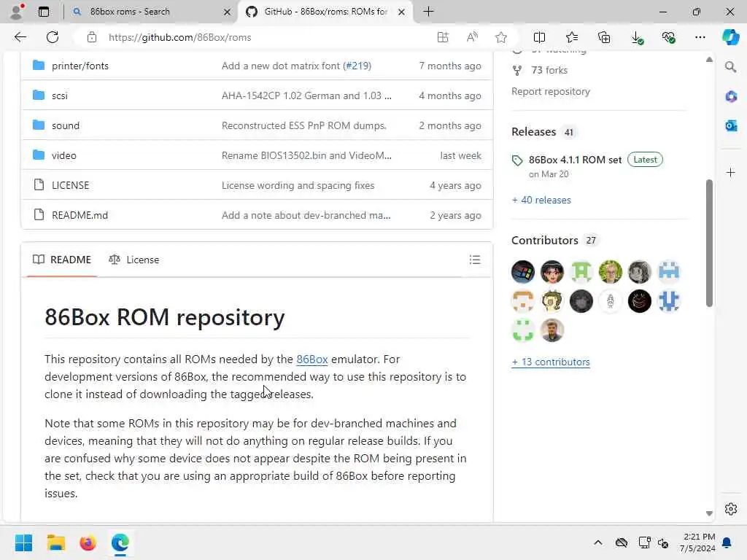Show hidden system tray icons
Screen dimensions: 747x560
click(598, 542)
